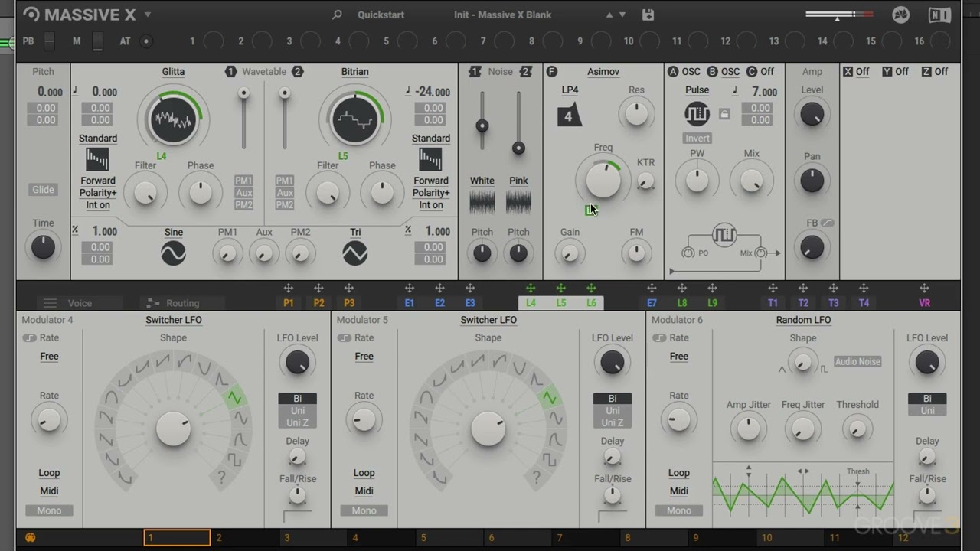Click the filter Freq knob

point(603,179)
